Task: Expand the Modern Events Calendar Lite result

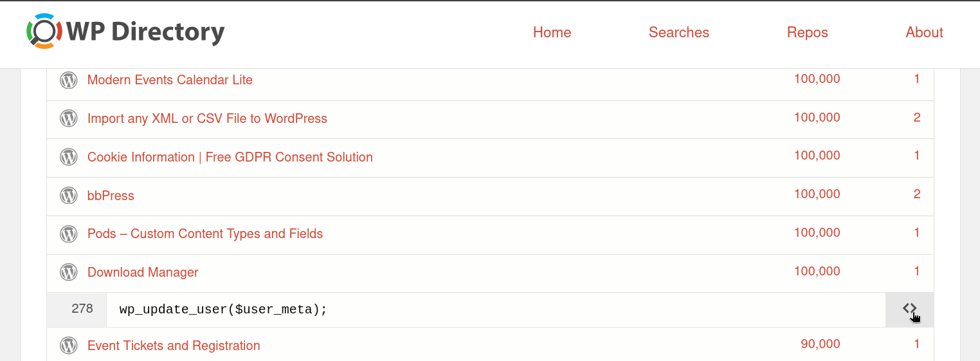Action: (170, 80)
